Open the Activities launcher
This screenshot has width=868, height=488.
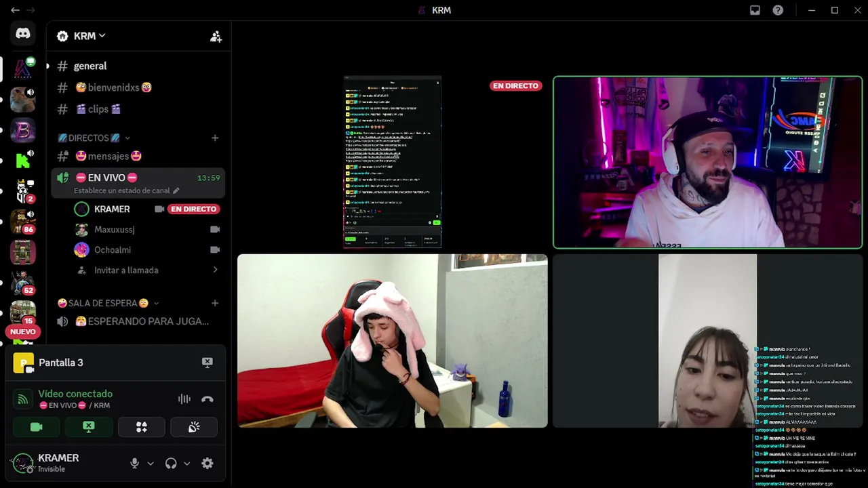pos(142,427)
